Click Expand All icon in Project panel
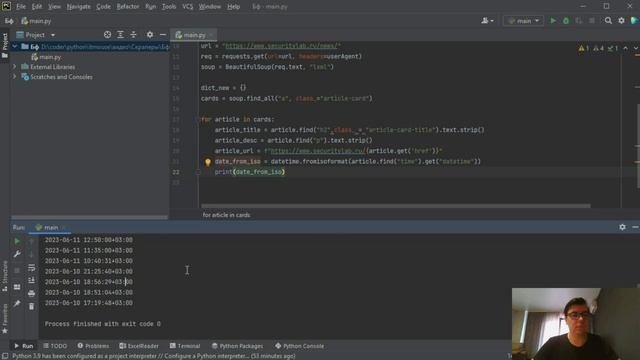Image resolution: width=640 pixels, height=360 pixels. 120,35
